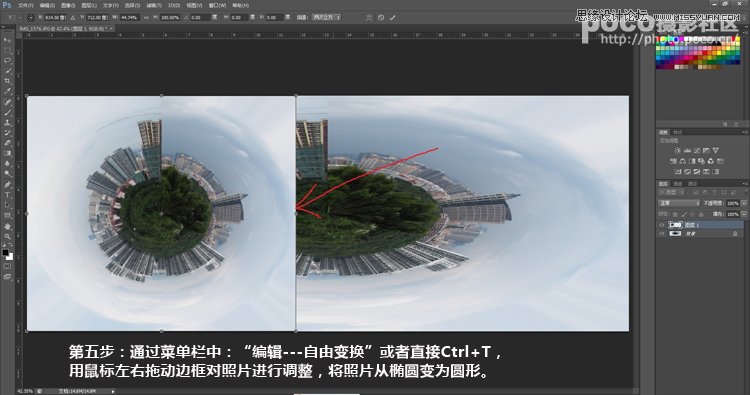Select the Quick Selection tool
The width and height of the screenshot is (750, 395).
pos(7,71)
